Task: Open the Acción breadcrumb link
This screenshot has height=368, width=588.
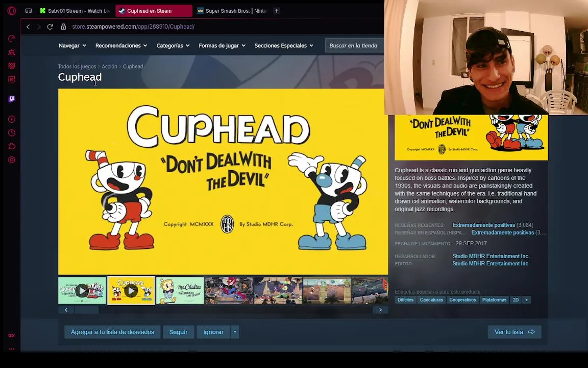Action: click(110, 66)
